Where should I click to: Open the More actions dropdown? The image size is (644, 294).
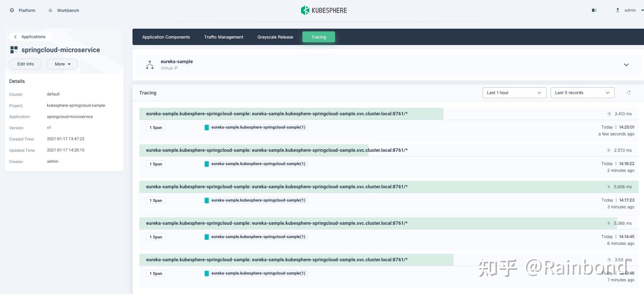pos(62,64)
